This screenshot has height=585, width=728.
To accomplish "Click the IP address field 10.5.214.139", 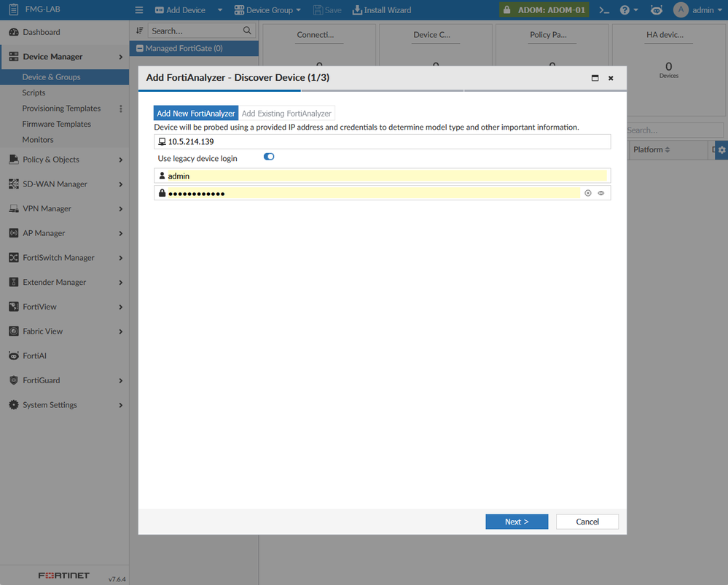I will pyautogui.click(x=382, y=141).
